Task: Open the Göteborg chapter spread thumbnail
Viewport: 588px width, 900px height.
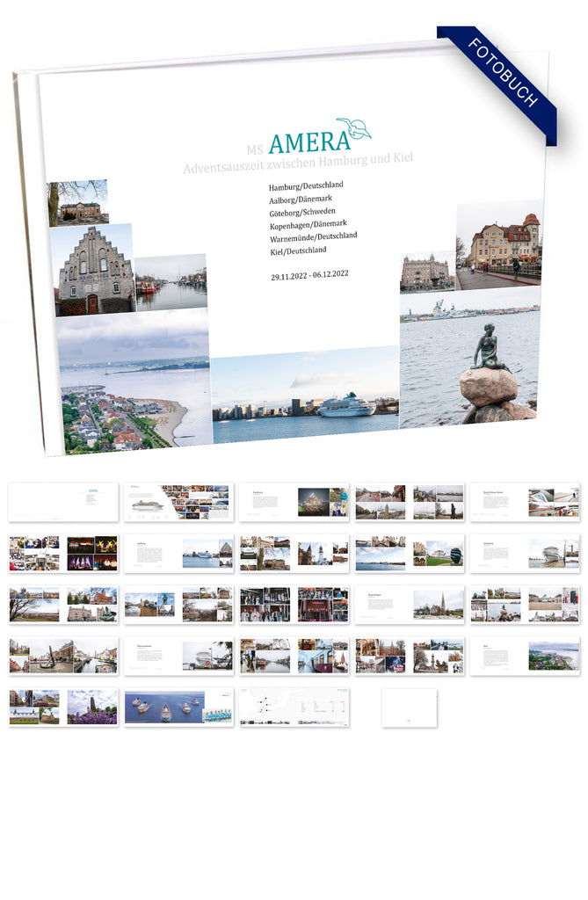Action: click(x=524, y=554)
